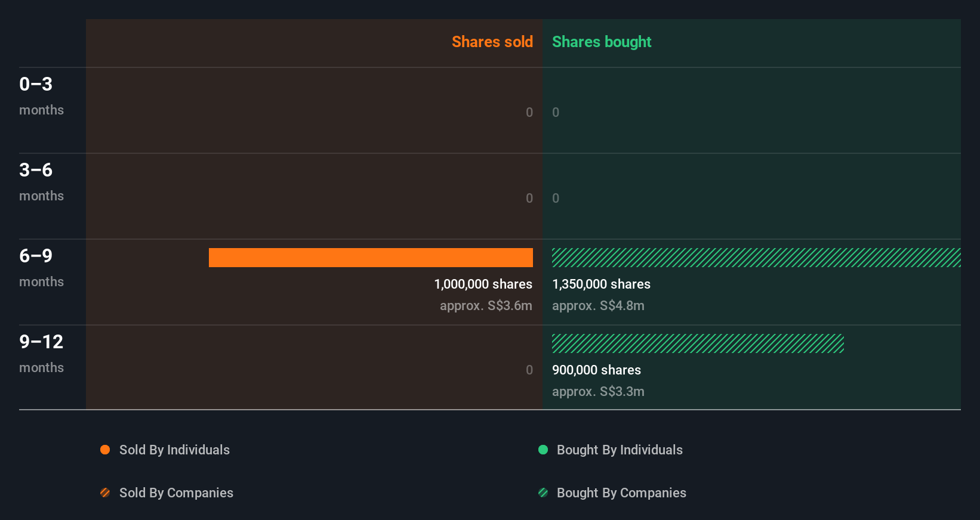Click the 0–3 months row label
This screenshot has width=980, height=520.
click(x=41, y=95)
